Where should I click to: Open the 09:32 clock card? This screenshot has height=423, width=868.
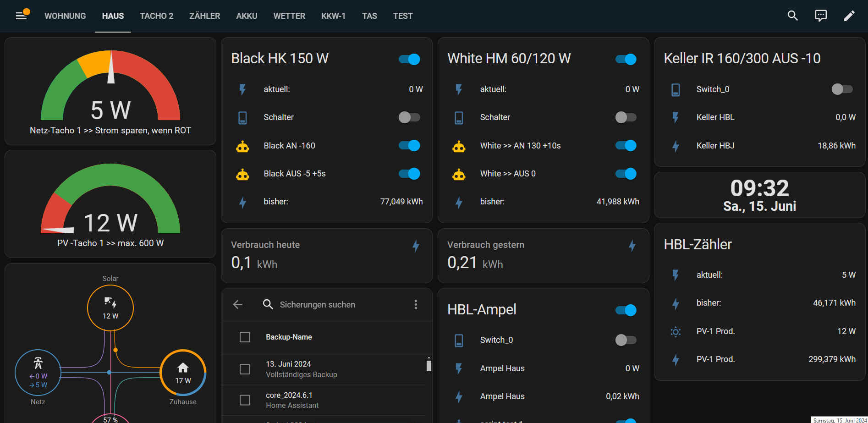tap(760, 195)
